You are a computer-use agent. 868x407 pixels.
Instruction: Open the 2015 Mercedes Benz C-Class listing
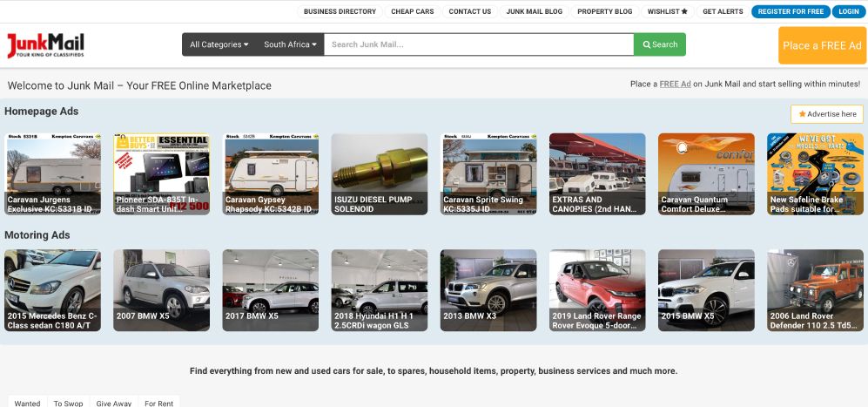(x=52, y=290)
